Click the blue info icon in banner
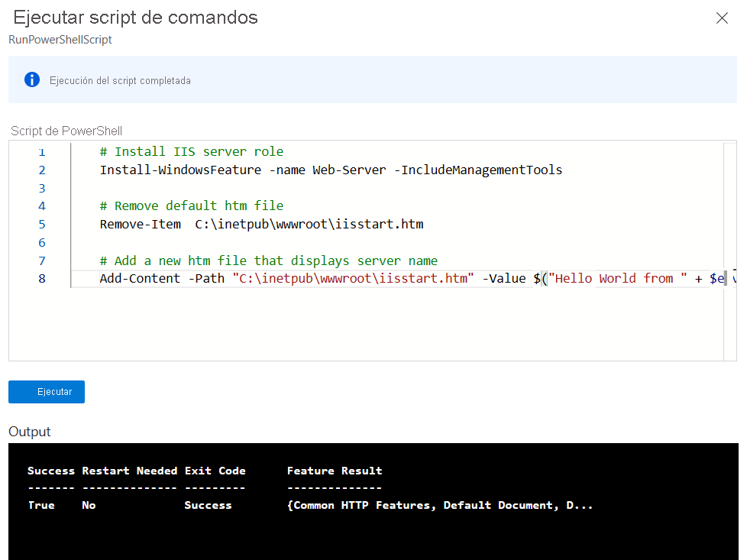Screen dimensions: 747x560 tap(32, 79)
